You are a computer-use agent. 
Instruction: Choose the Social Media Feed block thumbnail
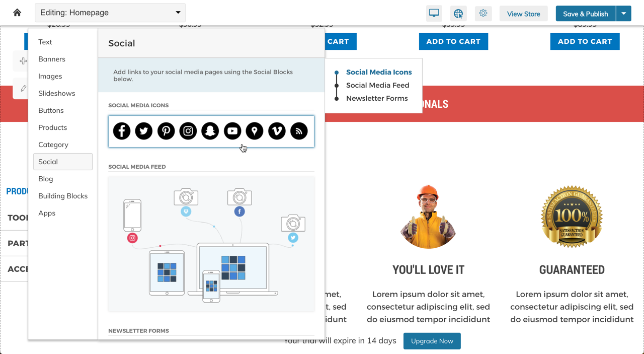211,244
